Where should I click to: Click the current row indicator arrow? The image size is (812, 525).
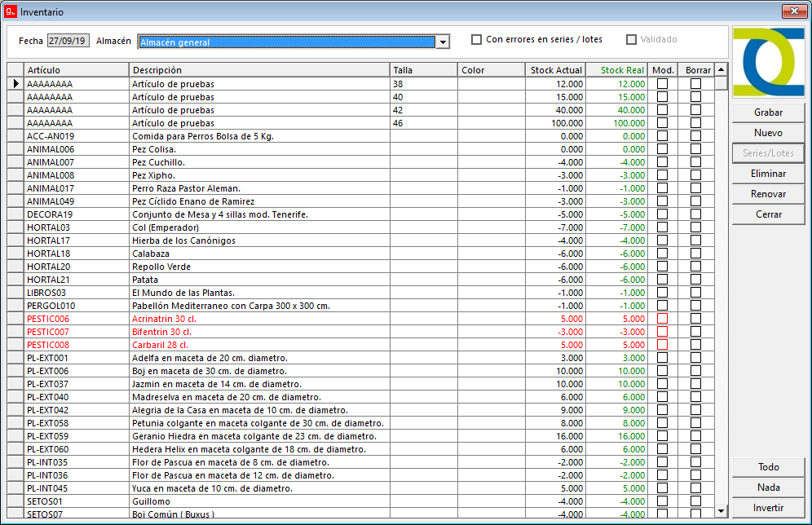pyautogui.click(x=15, y=84)
